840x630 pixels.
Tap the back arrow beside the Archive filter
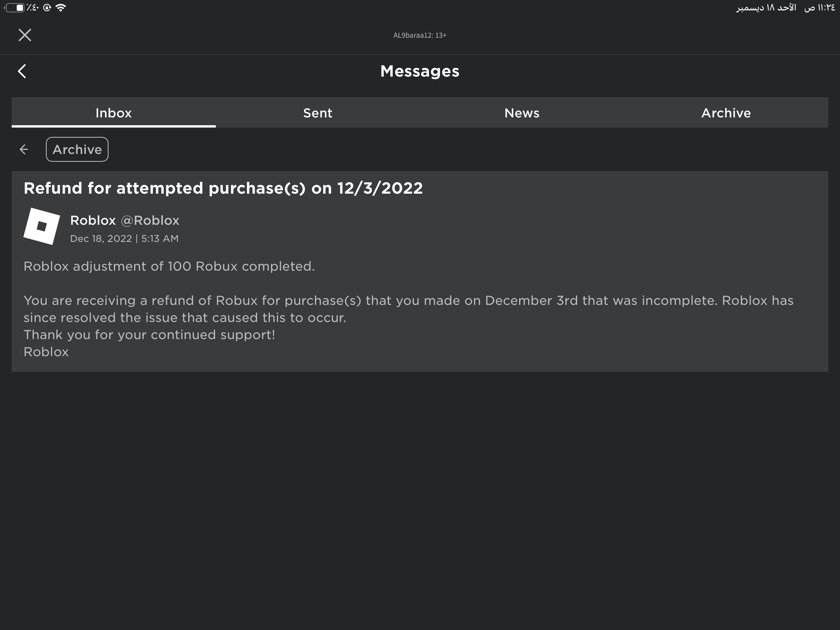(23, 149)
